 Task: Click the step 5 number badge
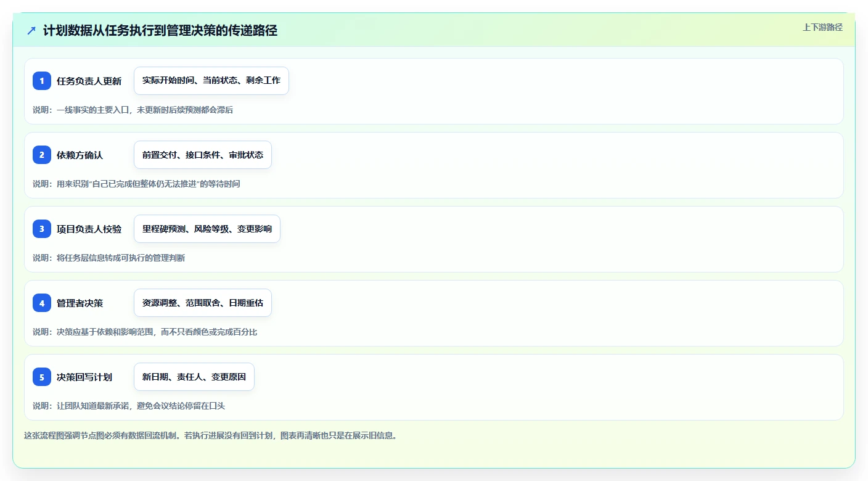tap(42, 377)
